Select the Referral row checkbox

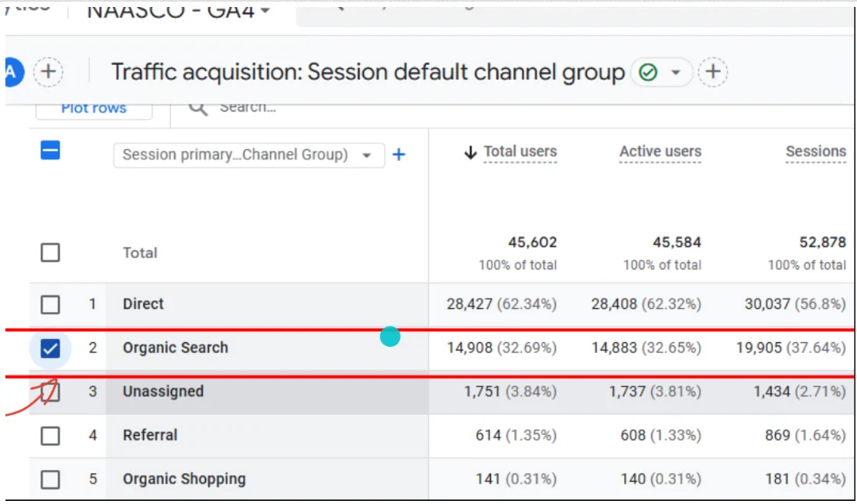click(x=50, y=435)
